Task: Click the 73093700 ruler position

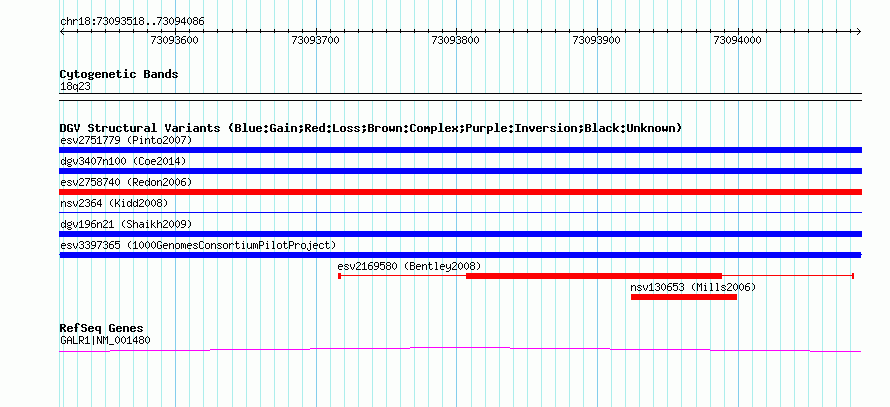Action: (x=315, y=40)
